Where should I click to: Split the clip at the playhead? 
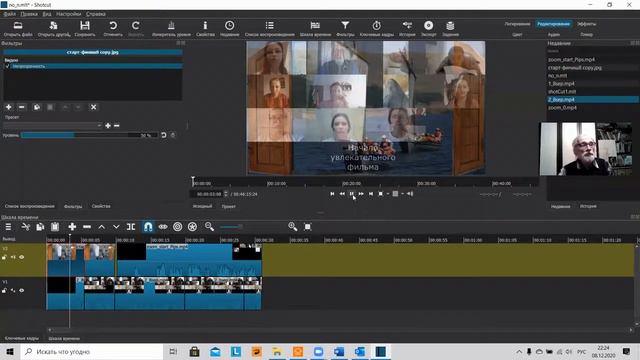coord(131,227)
